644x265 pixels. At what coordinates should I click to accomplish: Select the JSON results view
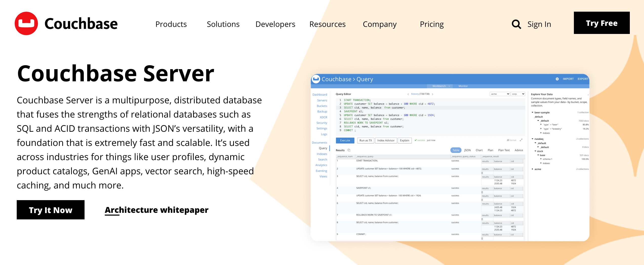467,150
